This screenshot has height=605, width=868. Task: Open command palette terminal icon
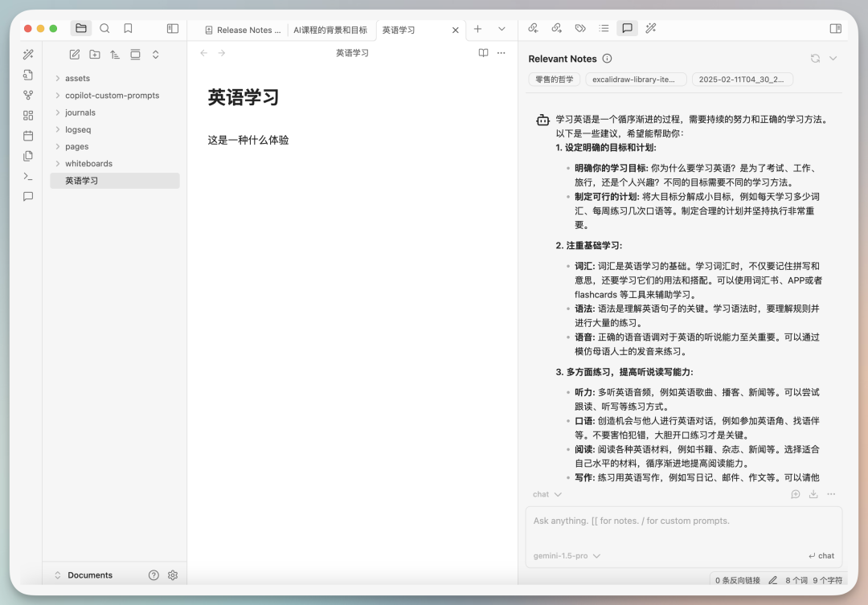click(x=28, y=176)
